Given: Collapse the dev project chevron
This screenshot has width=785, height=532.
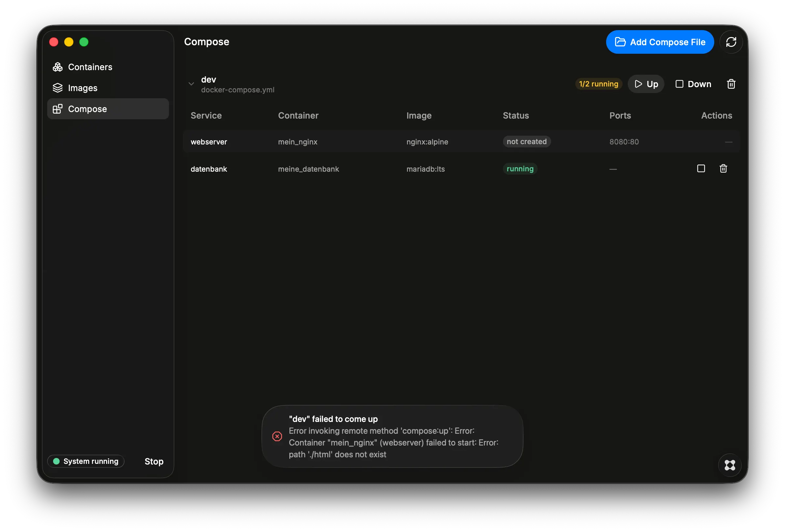Looking at the screenshot, I should coord(191,84).
